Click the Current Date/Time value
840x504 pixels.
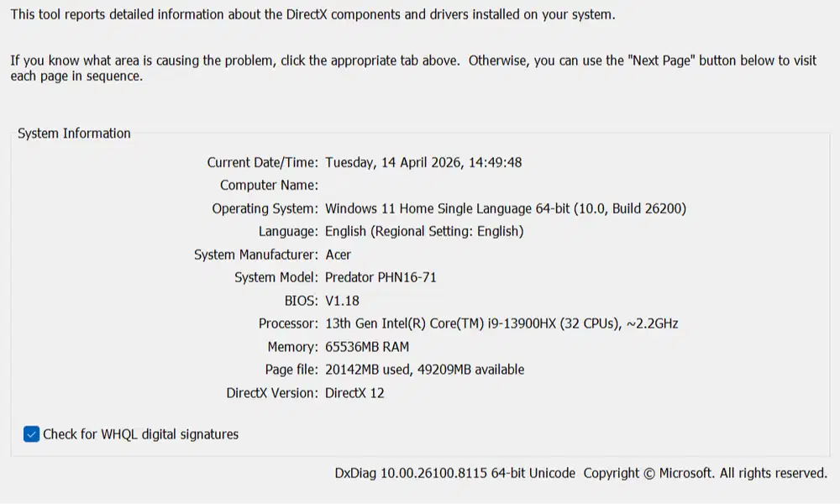423,162
